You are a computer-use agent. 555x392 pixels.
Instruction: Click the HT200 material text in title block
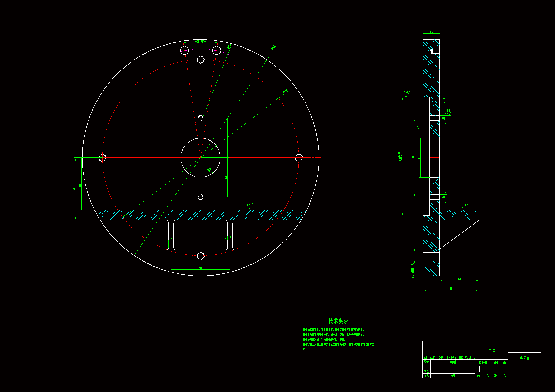(491, 350)
